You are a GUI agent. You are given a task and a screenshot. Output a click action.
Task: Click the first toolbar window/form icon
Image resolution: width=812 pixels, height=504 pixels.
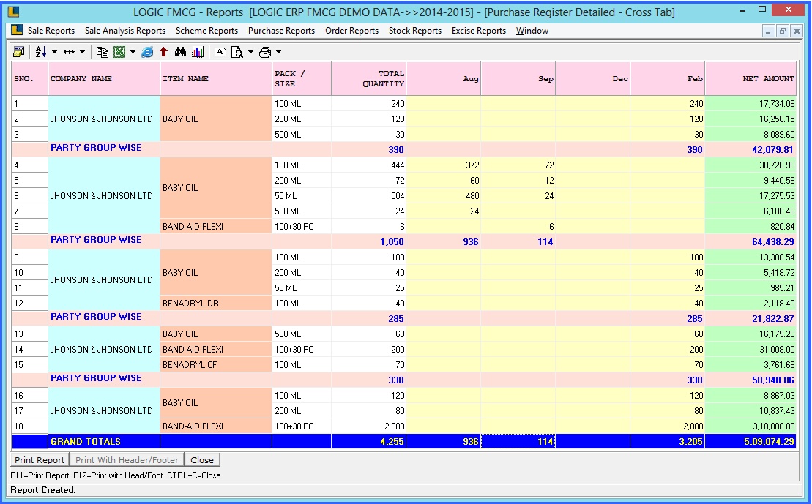pos(18,52)
